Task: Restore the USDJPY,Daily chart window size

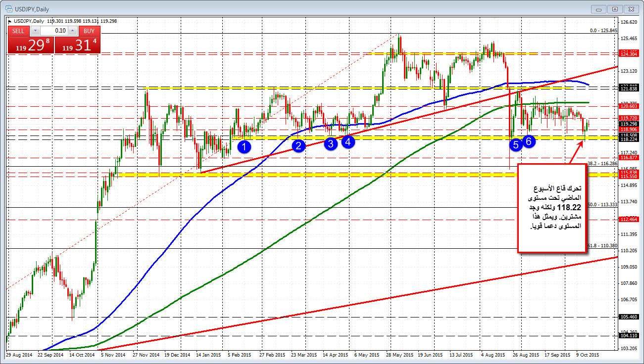Action: click(x=615, y=9)
